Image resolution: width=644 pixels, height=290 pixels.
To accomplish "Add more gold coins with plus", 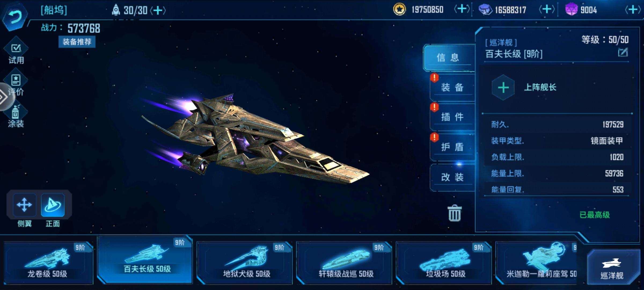I will [462, 10].
